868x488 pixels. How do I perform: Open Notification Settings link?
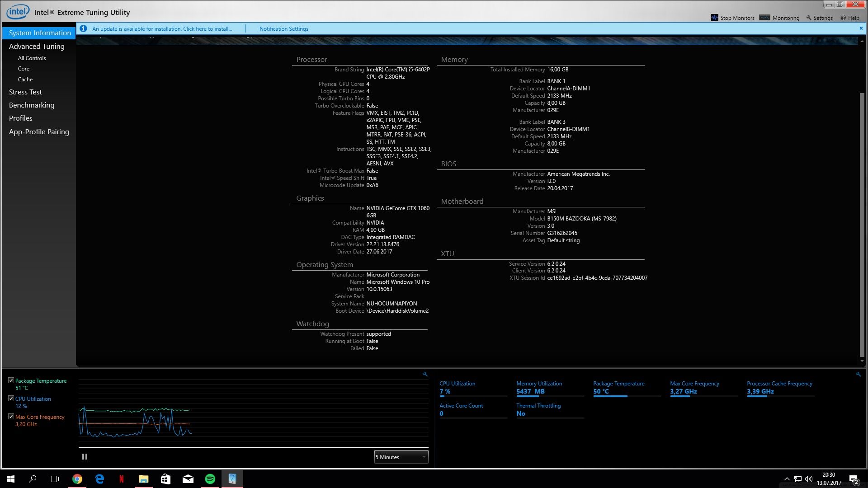[x=283, y=28]
